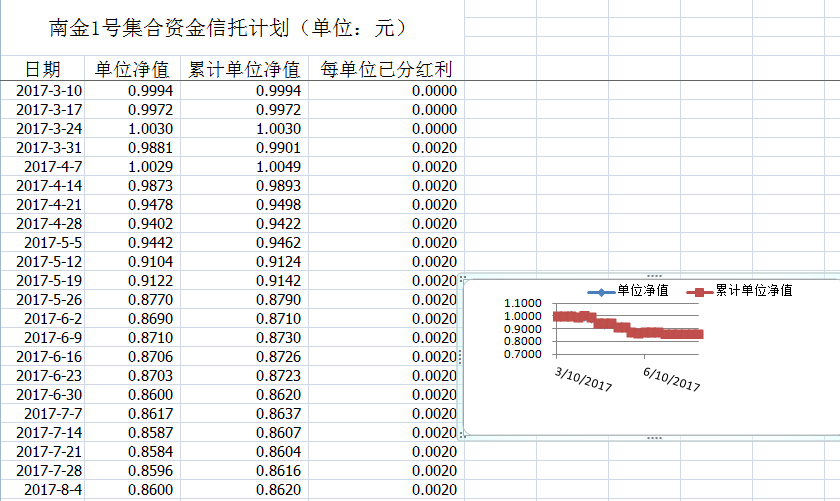Select the 每单位已分红利 header cell

[x=385, y=69]
